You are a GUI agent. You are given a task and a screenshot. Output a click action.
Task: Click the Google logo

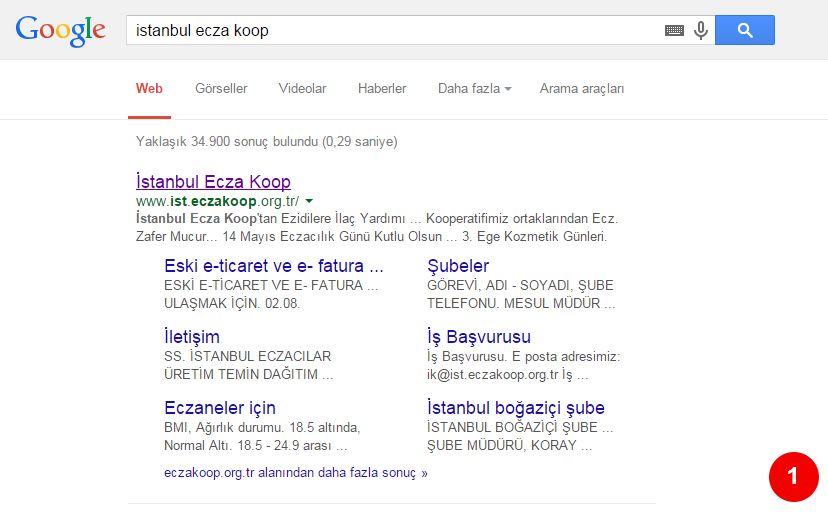(60, 31)
